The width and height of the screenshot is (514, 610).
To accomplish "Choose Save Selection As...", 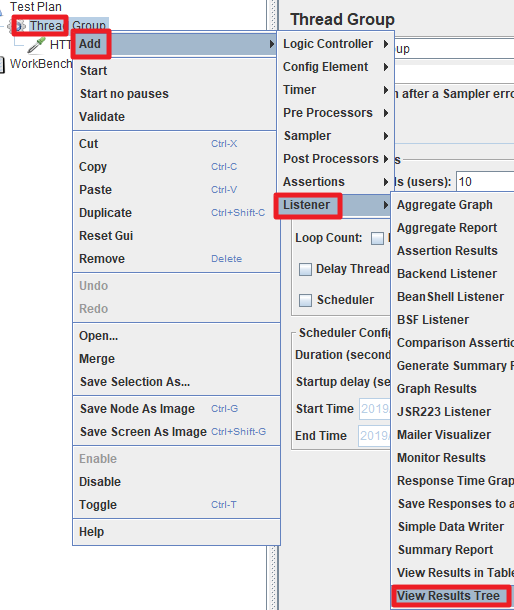I will pyautogui.click(x=176, y=381).
